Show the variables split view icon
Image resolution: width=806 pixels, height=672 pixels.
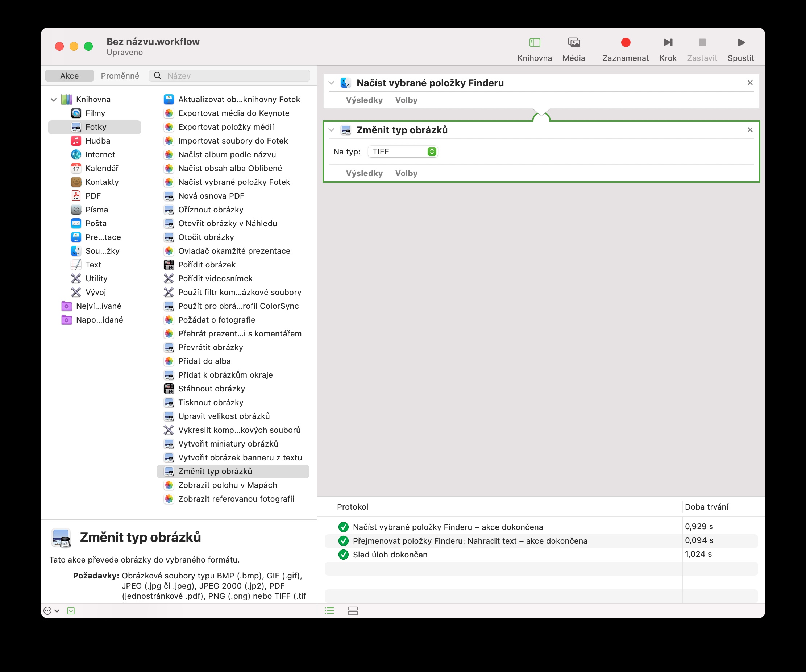pos(352,611)
